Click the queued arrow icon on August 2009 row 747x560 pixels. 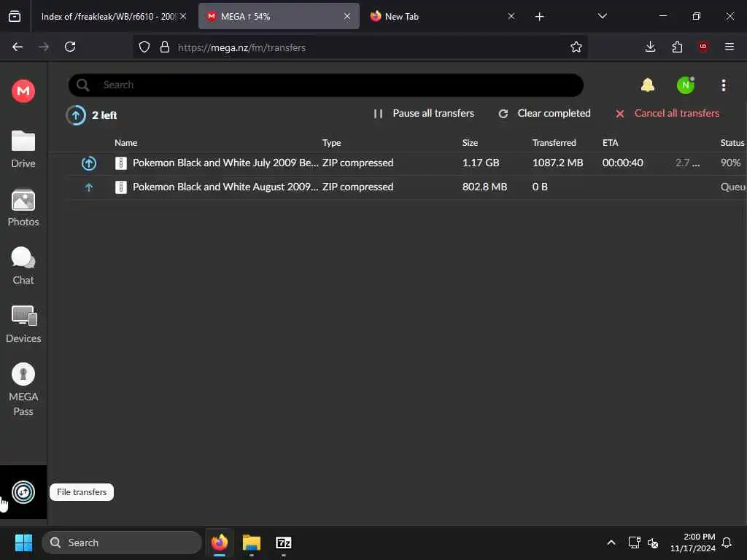[x=88, y=187]
